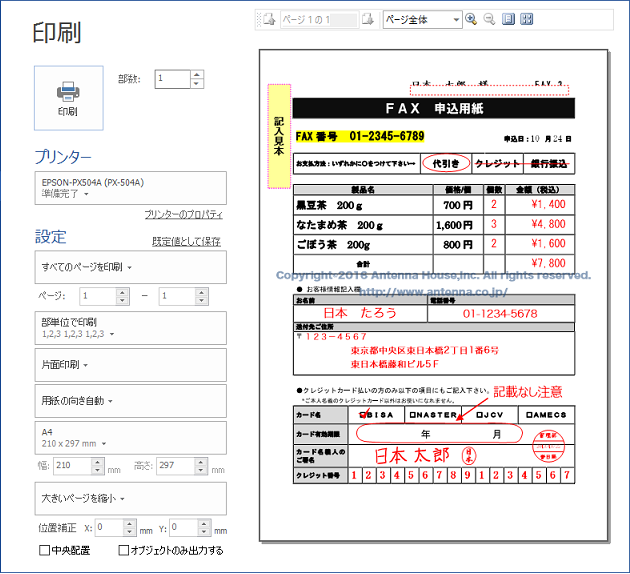Screen dimensions: 630x574
Task: Click the 位置補正 X offset field
Action: pyautogui.click(x=109, y=528)
